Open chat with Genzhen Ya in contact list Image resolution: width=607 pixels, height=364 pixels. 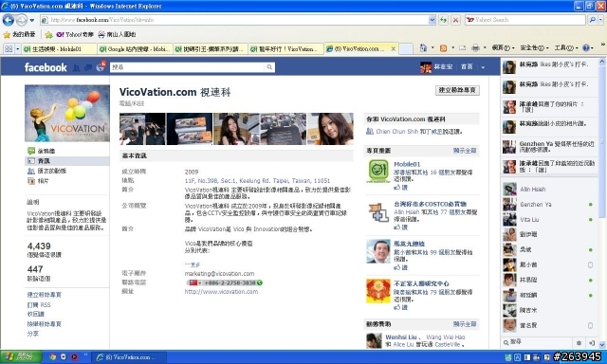(549, 204)
